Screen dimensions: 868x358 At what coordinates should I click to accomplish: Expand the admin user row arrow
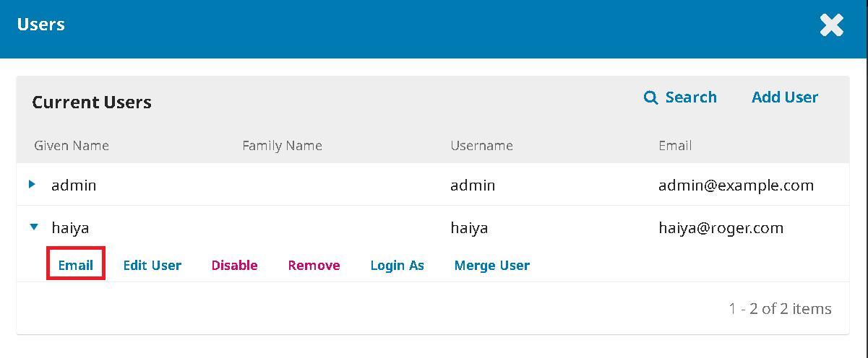click(32, 185)
